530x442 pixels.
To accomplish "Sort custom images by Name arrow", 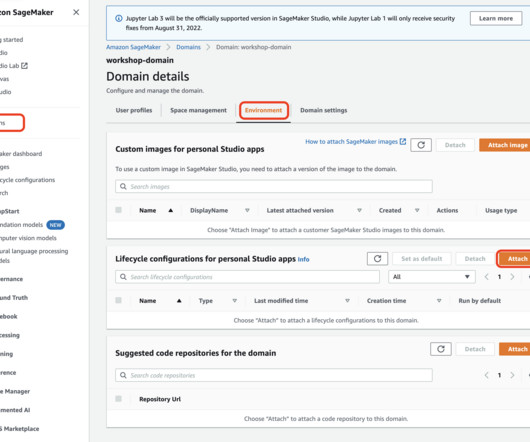I will 171,211.
